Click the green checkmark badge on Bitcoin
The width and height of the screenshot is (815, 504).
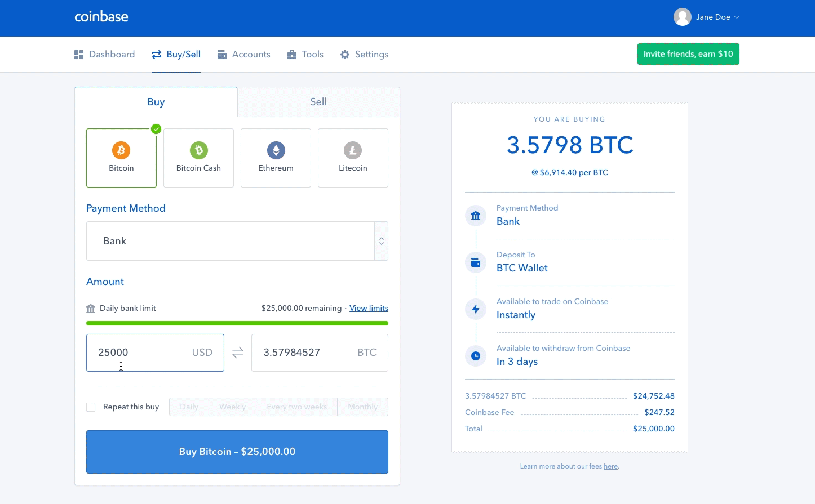[156, 129]
